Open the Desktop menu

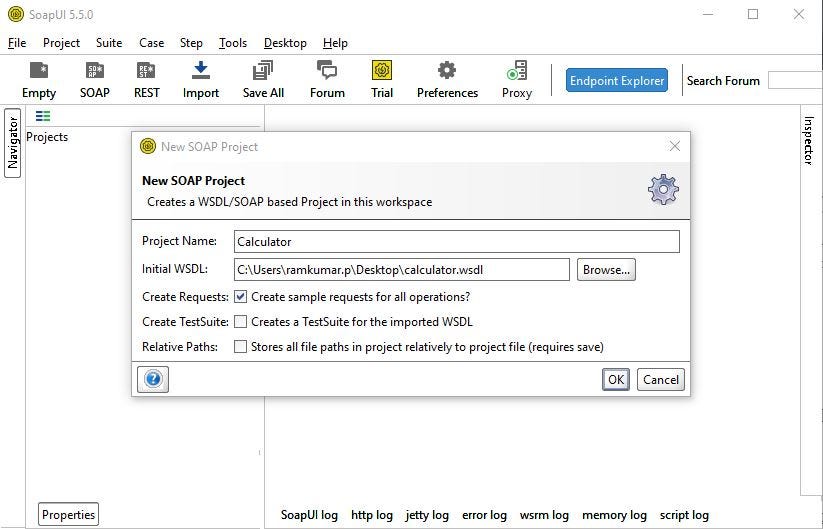(285, 43)
